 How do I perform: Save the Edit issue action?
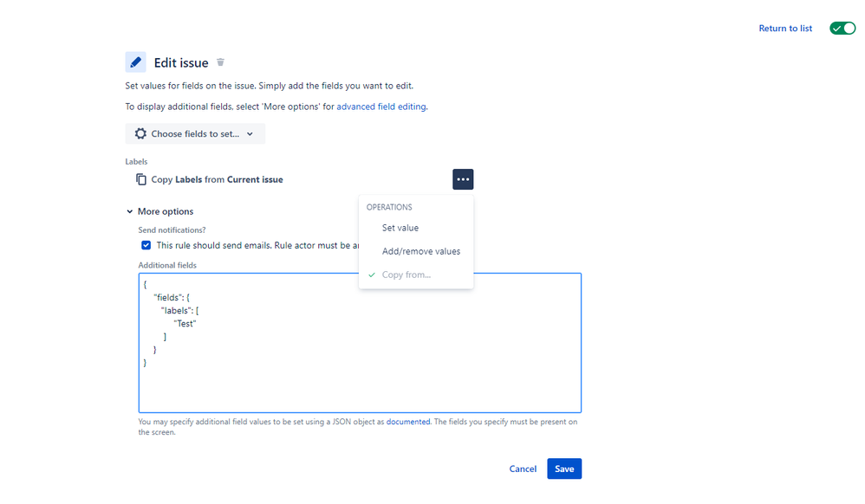tap(564, 468)
